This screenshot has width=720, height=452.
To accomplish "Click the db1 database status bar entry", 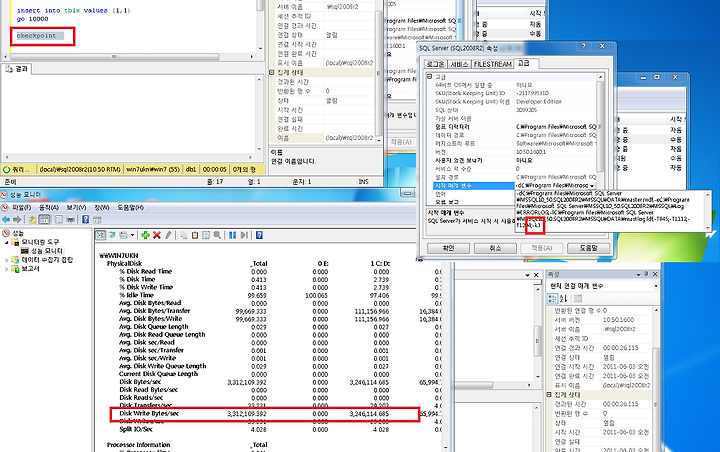I will pos(191,170).
